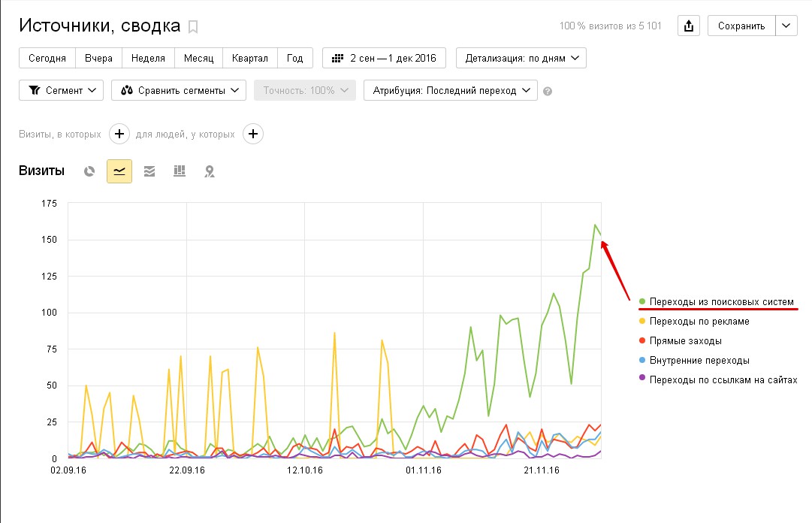Select the Квартал period tab
Image resolution: width=812 pixels, height=523 pixels.
250,58
